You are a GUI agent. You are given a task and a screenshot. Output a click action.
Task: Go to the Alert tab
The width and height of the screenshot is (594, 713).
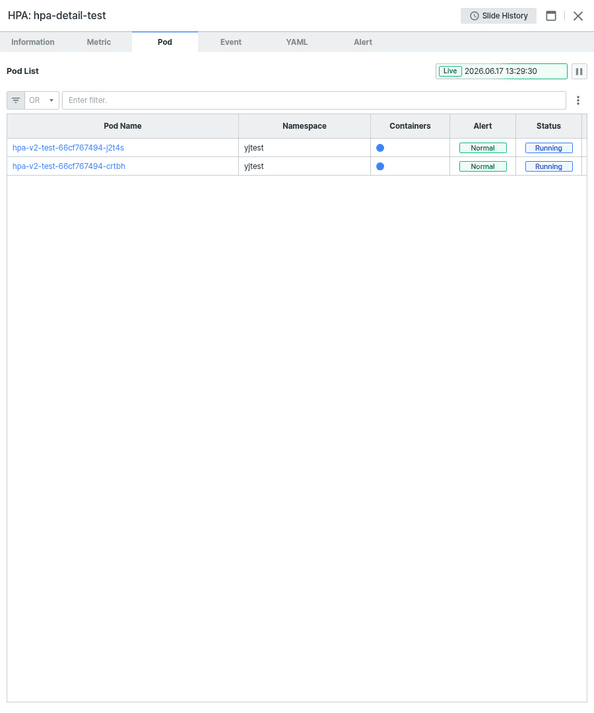362,42
